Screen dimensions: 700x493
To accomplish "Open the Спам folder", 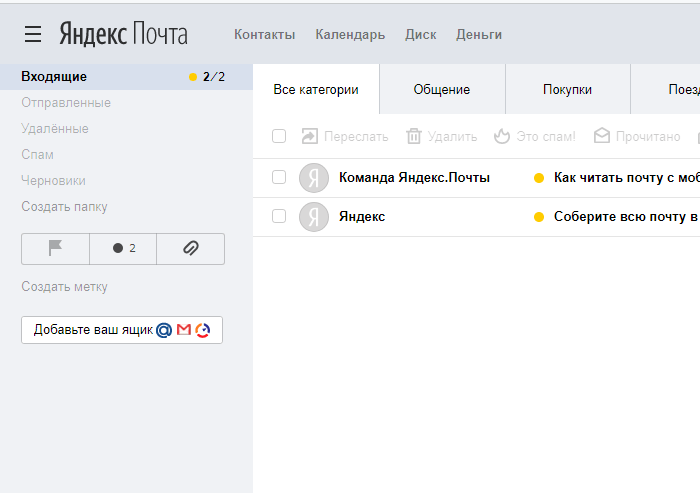I will point(38,155).
